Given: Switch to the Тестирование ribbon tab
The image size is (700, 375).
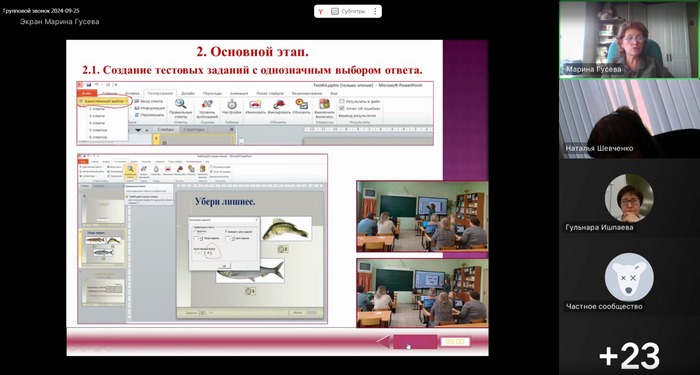Looking at the screenshot, I should click(x=160, y=93).
